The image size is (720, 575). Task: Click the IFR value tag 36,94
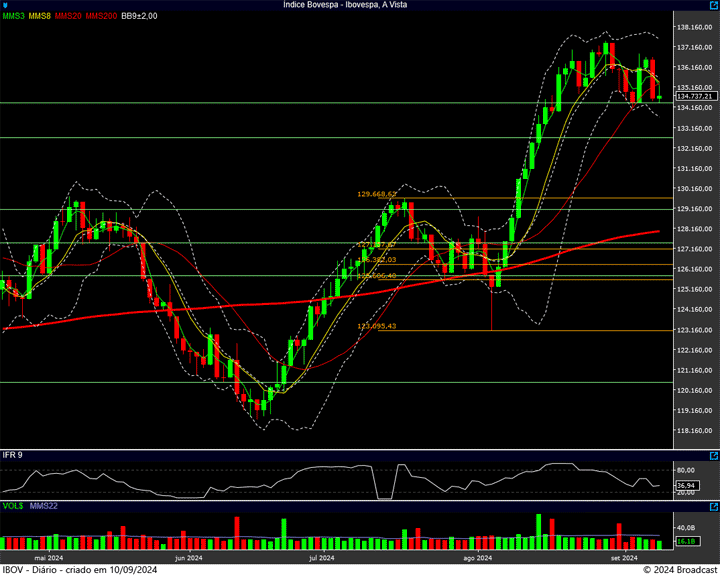pyautogui.click(x=686, y=484)
